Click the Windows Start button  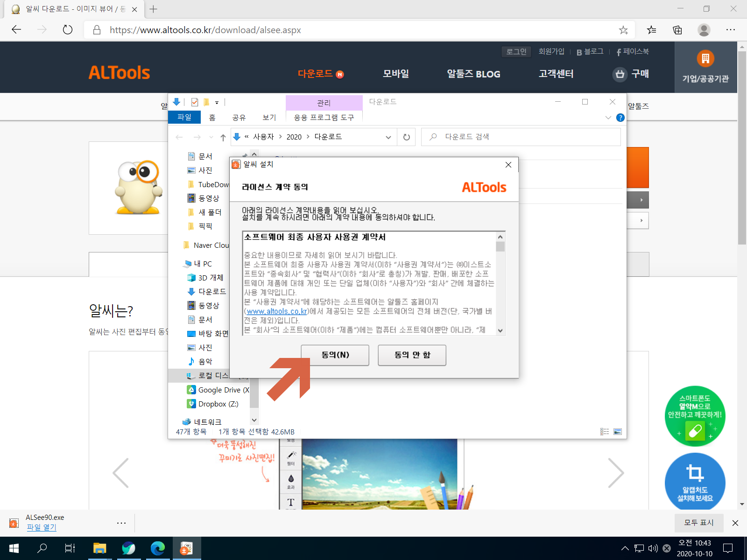tap(14, 548)
